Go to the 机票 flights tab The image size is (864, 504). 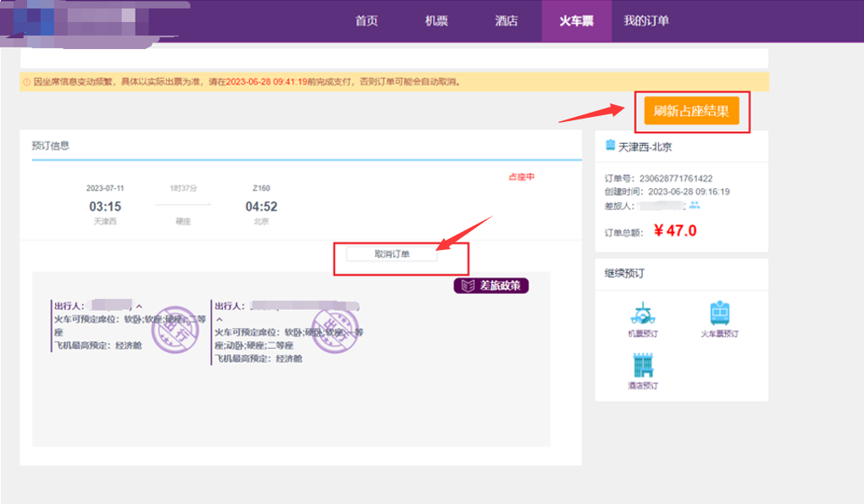[x=436, y=21]
